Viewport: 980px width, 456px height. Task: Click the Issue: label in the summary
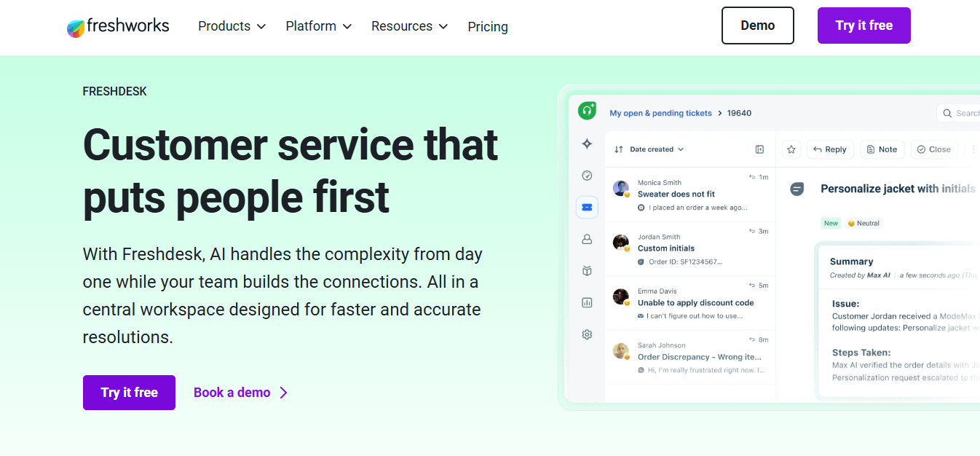pyautogui.click(x=846, y=303)
